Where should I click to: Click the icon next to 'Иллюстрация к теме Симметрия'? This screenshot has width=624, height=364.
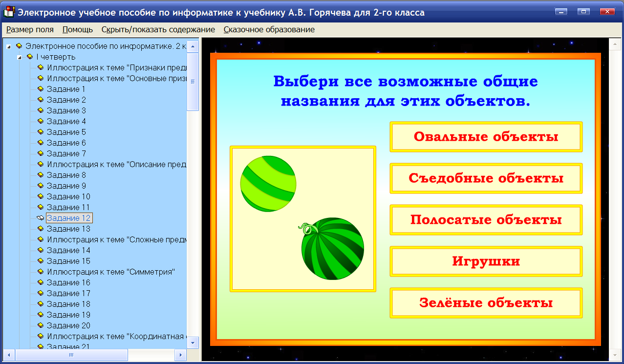(x=40, y=272)
